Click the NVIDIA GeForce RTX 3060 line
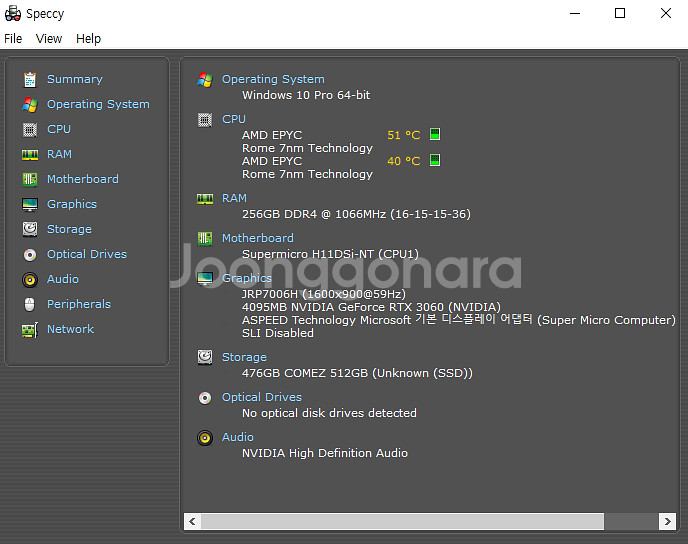This screenshot has width=688, height=544. coord(371,307)
